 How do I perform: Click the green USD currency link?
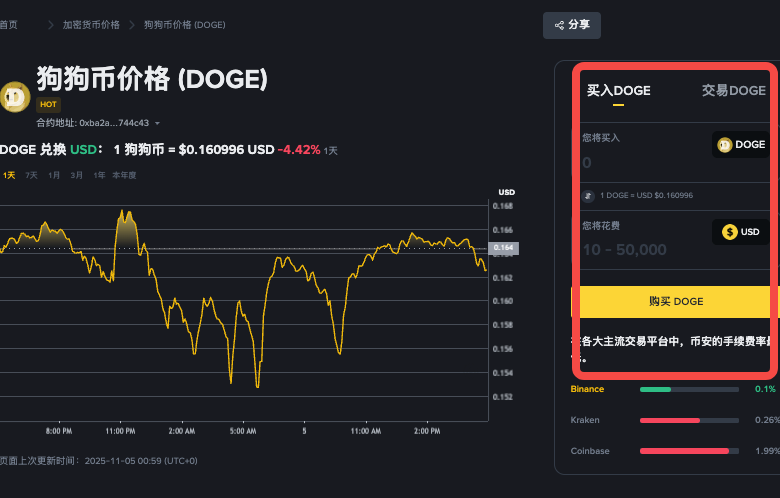point(83,150)
